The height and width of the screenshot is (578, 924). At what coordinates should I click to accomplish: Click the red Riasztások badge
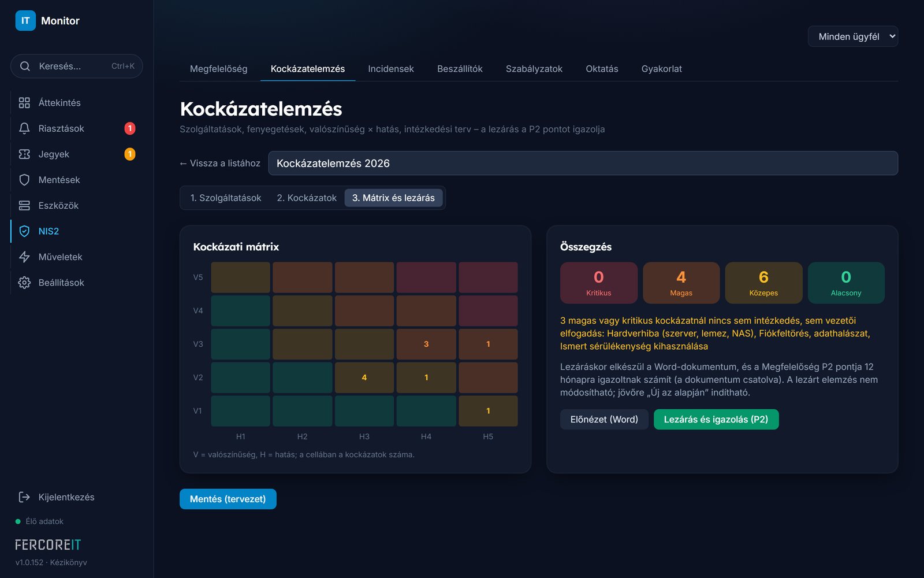tap(130, 128)
